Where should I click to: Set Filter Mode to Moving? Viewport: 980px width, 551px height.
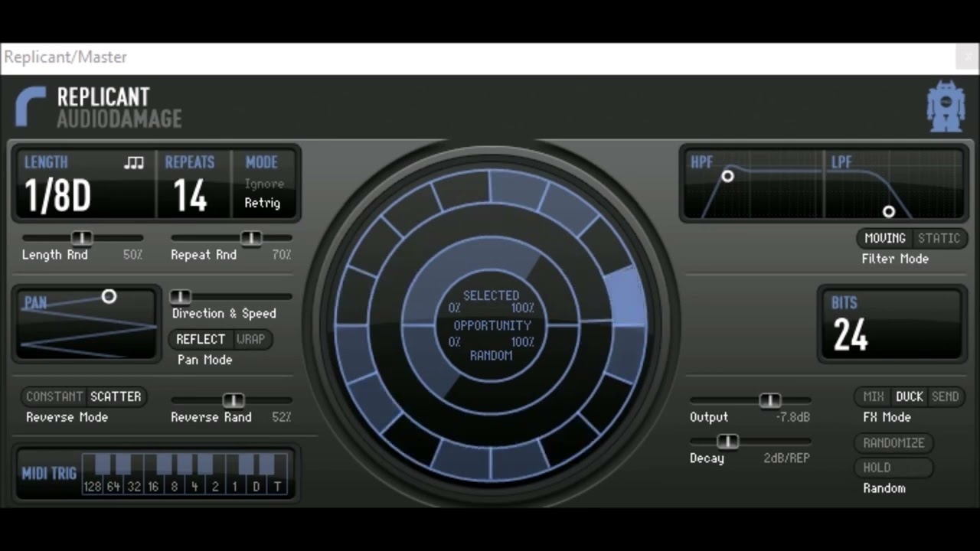pos(885,238)
